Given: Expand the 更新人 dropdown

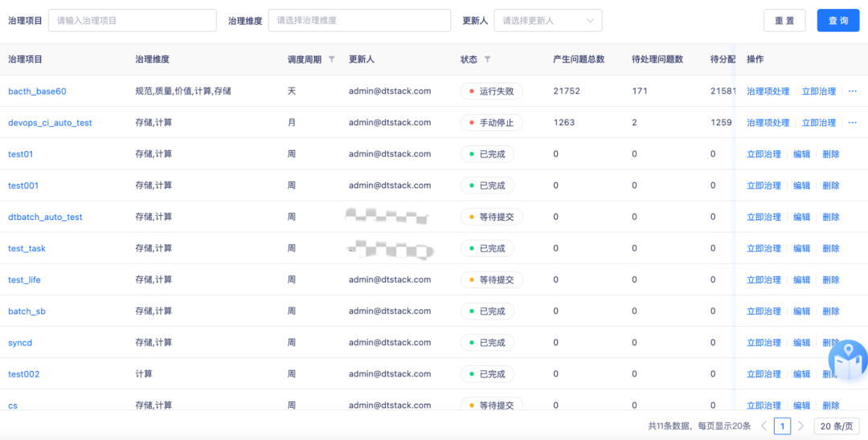Looking at the screenshot, I should click(x=547, y=21).
